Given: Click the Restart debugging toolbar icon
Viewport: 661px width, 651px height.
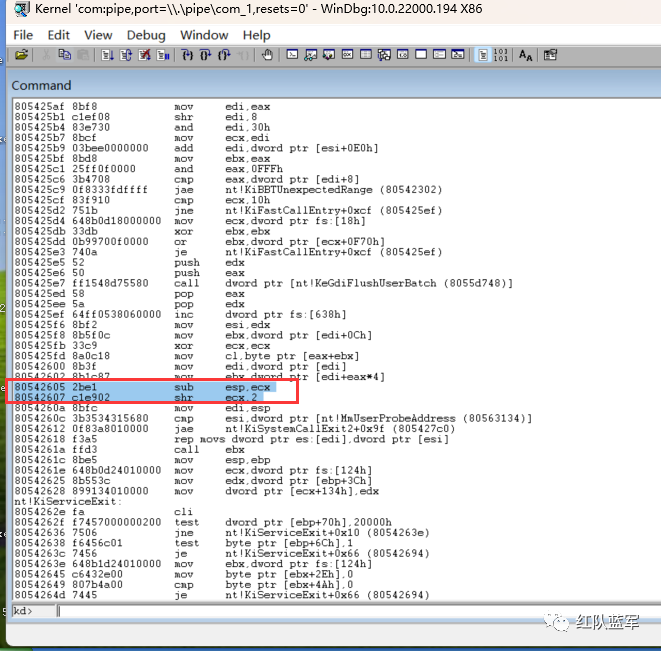Looking at the screenshot, I should (x=126, y=55).
